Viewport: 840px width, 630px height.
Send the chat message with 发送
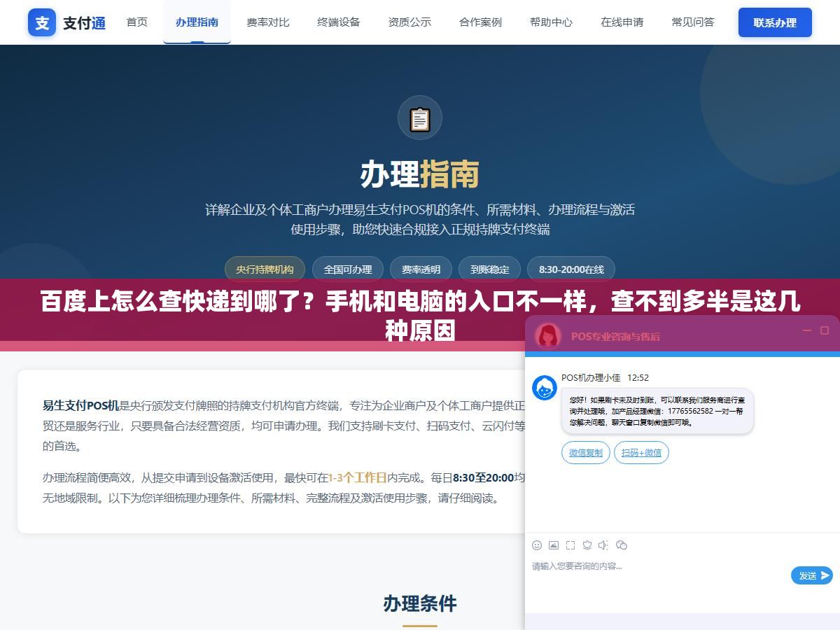812,575
